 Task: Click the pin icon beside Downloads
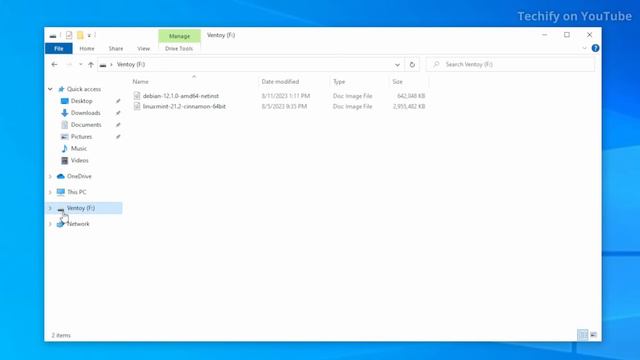[118, 113]
